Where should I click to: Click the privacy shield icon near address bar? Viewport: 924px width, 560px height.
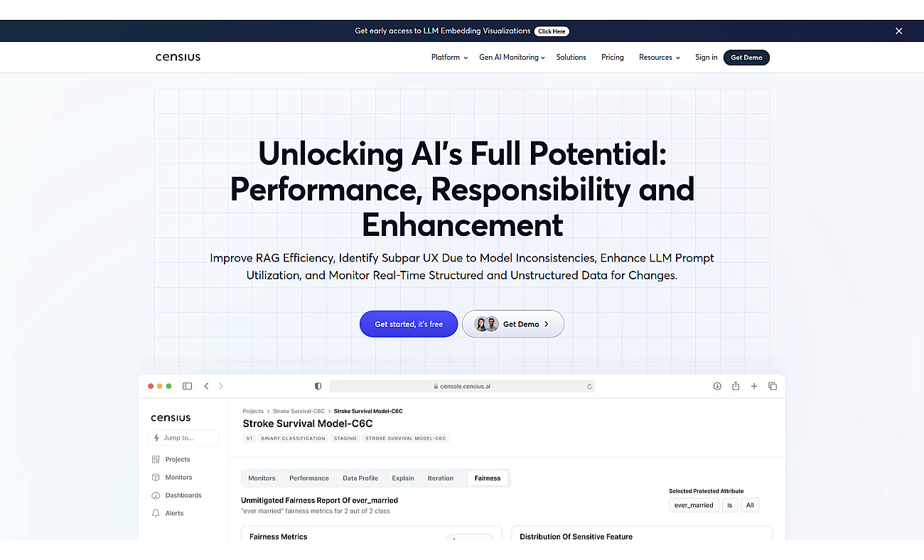(318, 386)
